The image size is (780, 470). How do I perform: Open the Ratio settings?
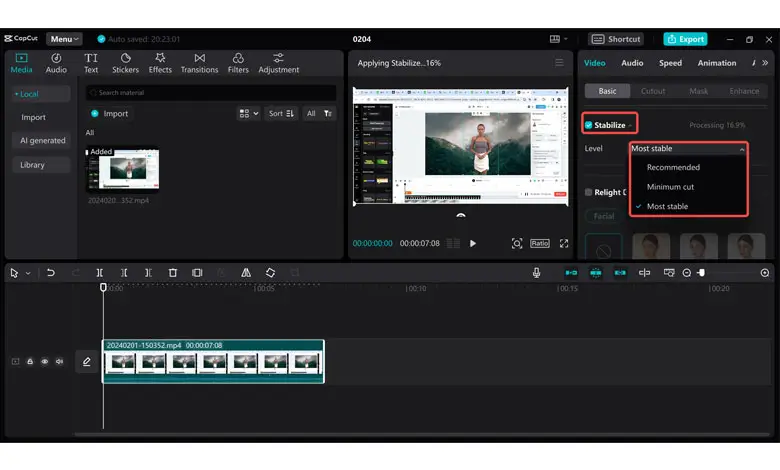[x=540, y=243]
